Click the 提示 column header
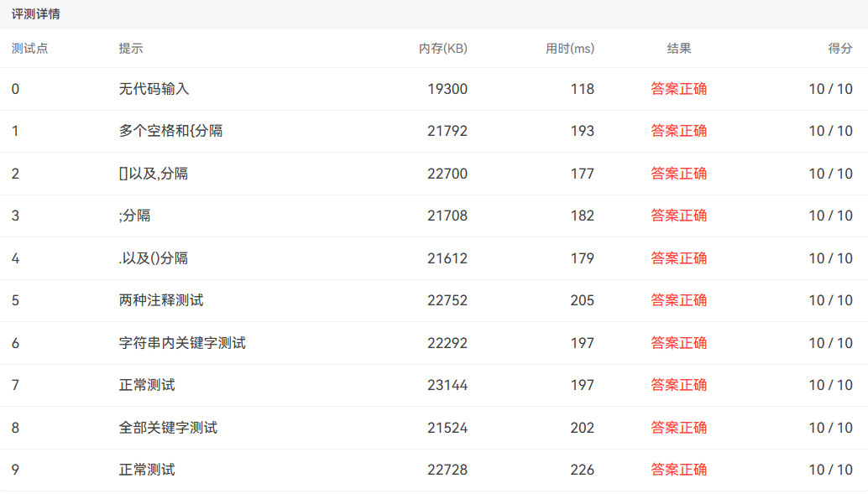The height and width of the screenshot is (494, 868). click(x=131, y=49)
